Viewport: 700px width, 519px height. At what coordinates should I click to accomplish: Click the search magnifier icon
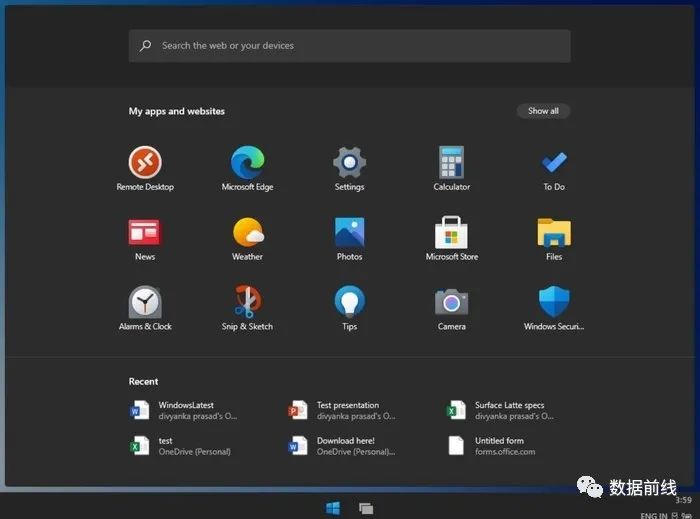(x=146, y=46)
